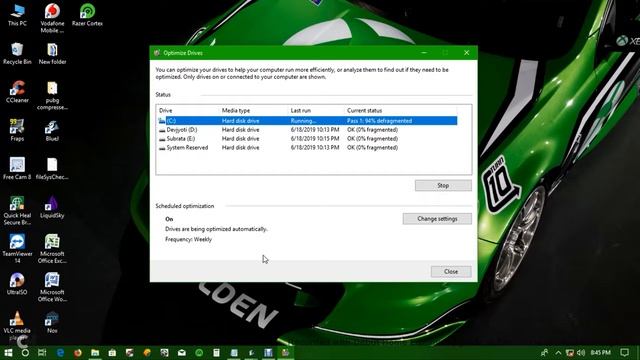
Task: Stop the running drive optimization
Action: [443, 186]
